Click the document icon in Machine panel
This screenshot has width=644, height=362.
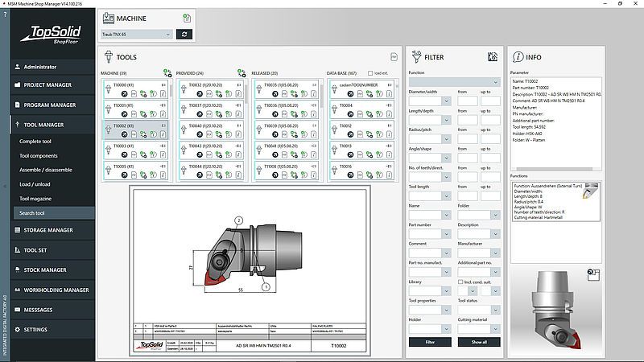[187, 18]
